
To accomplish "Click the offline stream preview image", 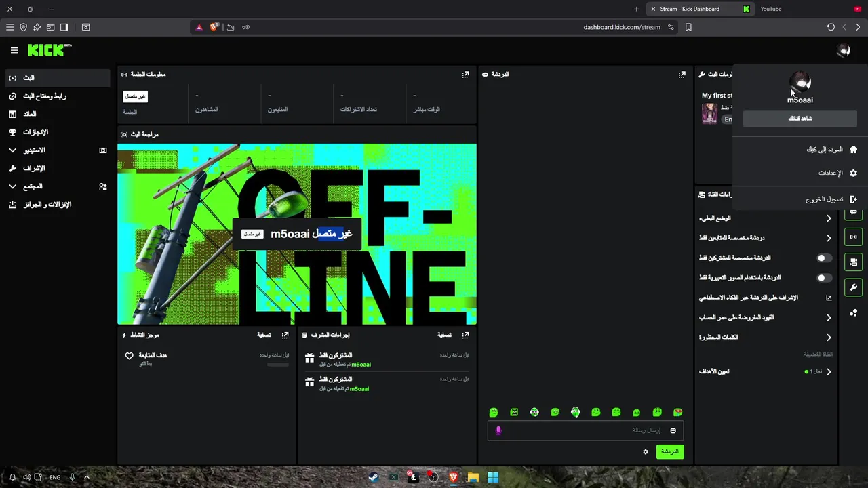I will [297, 234].
